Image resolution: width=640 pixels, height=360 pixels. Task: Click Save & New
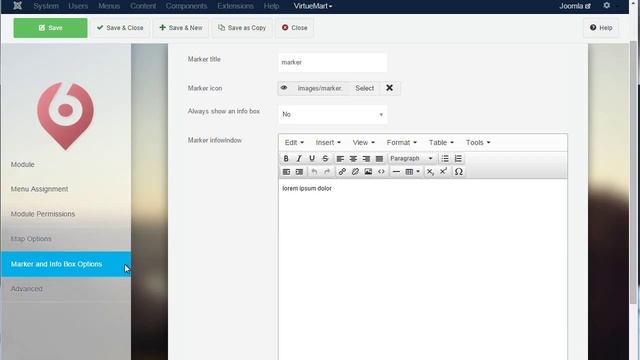point(181,28)
